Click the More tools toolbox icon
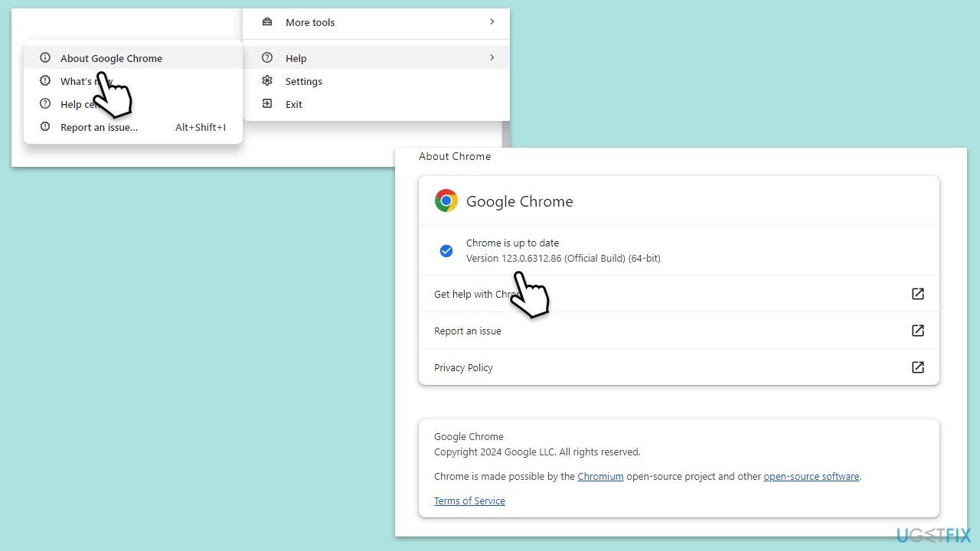 [267, 22]
